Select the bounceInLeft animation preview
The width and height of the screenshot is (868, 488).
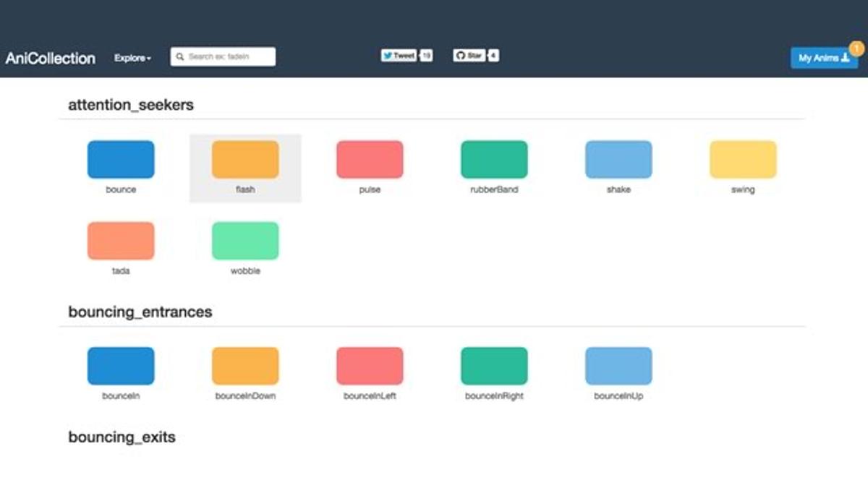[370, 365]
